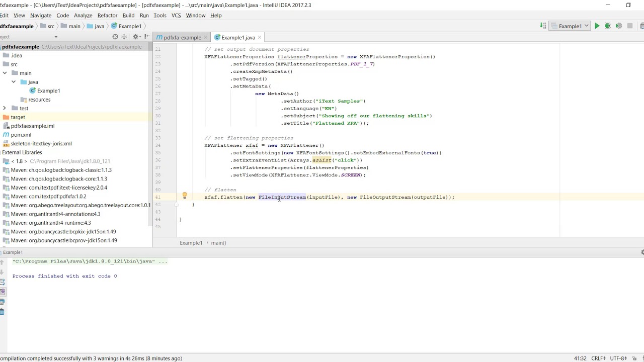644x362 pixels.
Task: Click main() in the editor breadcrumb
Action: click(218, 243)
